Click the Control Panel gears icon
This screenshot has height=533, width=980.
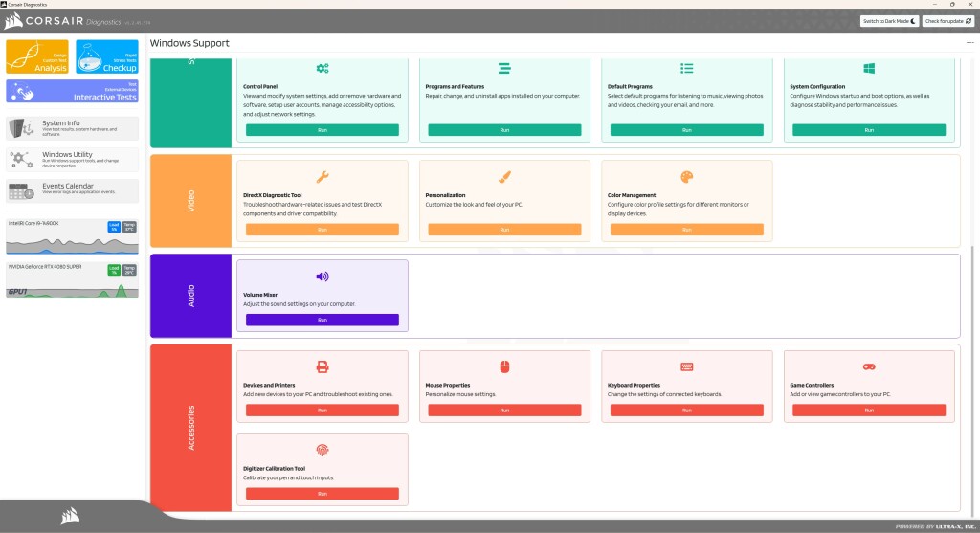pos(323,68)
